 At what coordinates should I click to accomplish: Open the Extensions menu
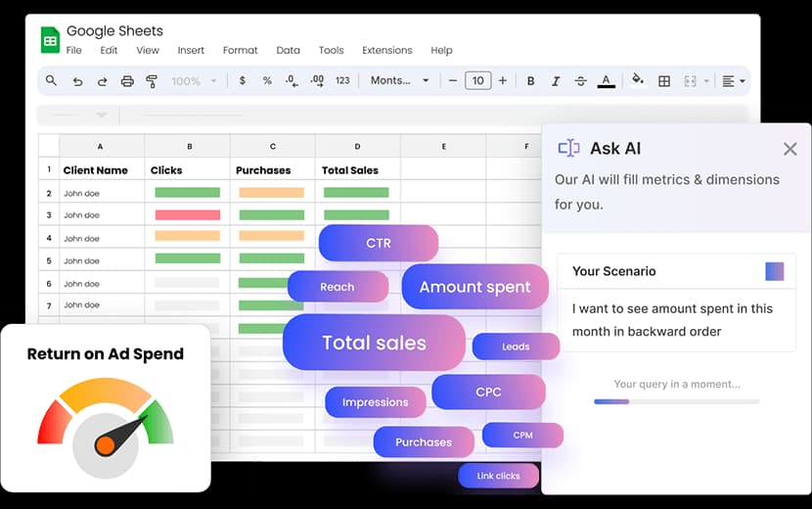[386, 51]
